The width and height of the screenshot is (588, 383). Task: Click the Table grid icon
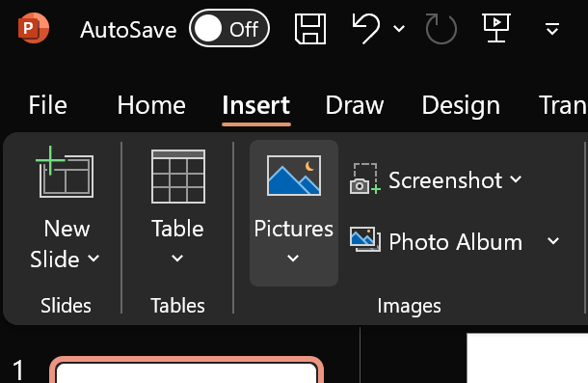tap(178, 177)
